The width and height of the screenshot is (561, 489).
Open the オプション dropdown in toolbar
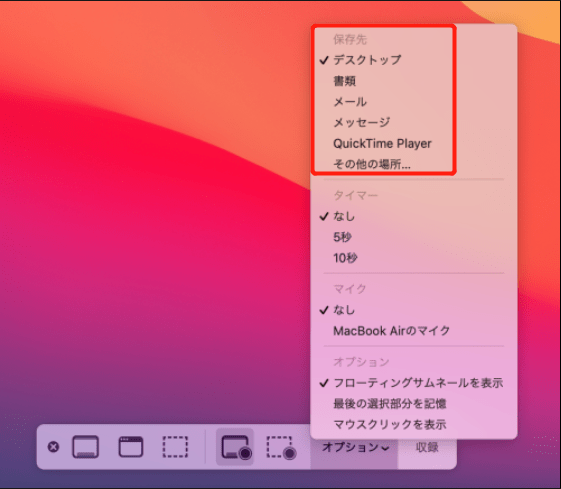coord(355,447)
